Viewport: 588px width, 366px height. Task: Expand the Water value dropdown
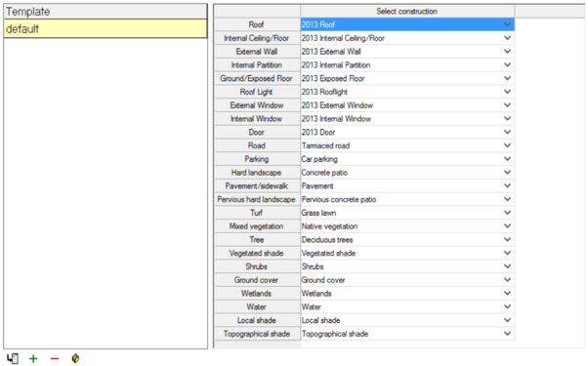(507, 307)
